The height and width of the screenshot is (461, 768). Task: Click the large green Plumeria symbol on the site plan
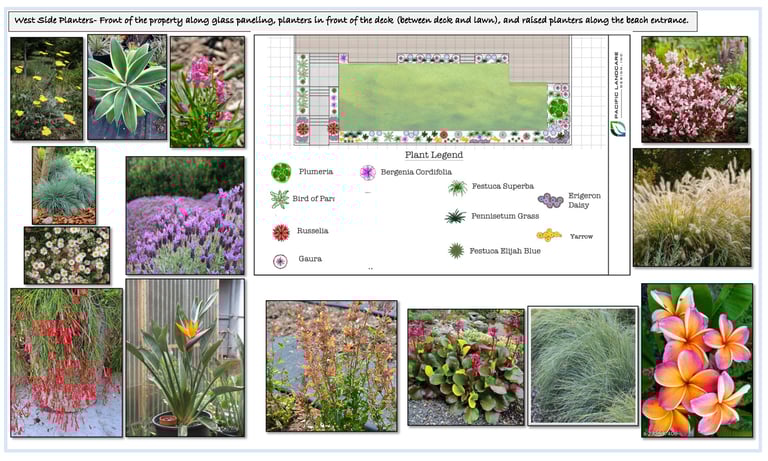[x=557, y=107]
